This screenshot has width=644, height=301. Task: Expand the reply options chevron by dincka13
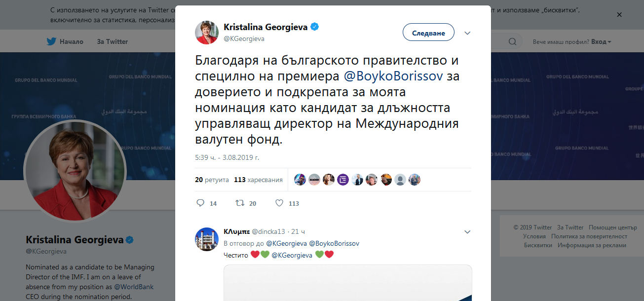[467, 232]
